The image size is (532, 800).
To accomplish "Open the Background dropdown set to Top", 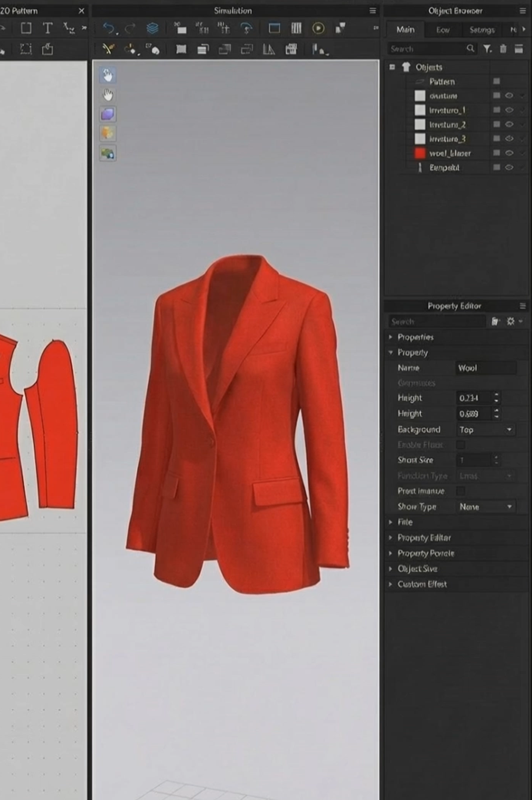I will 485,430.
